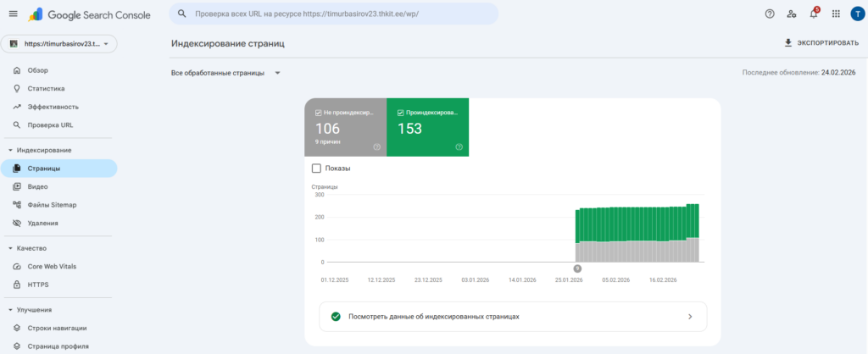This screenshot has width=868, height=354.
Task: Toggle the Показы checkbox
Action: [x=317, y=169]
